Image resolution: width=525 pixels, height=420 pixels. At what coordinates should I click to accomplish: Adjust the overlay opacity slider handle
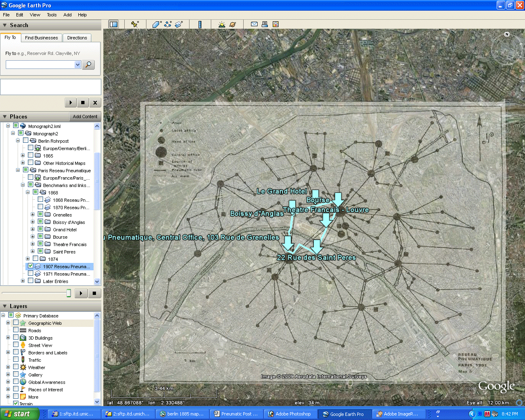(x=68, y=293)
